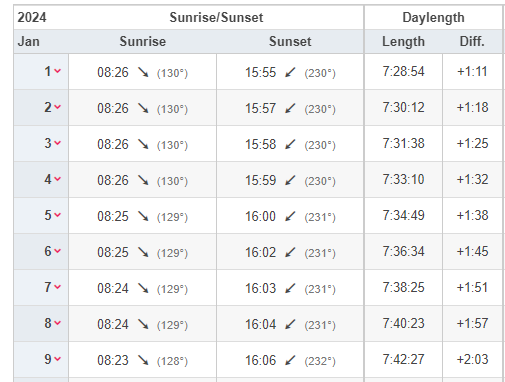Select the day 7 cell in January

click(x=41, y=287)
